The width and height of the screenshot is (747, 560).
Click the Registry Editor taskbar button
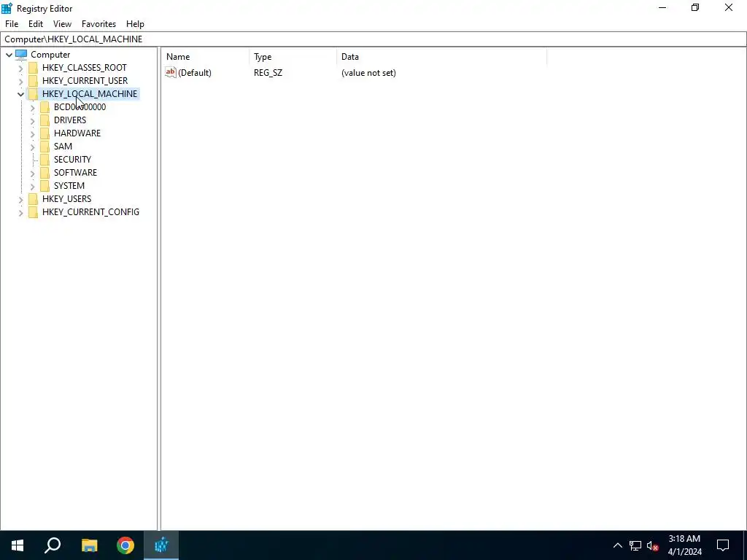click(x=161, y=545)
